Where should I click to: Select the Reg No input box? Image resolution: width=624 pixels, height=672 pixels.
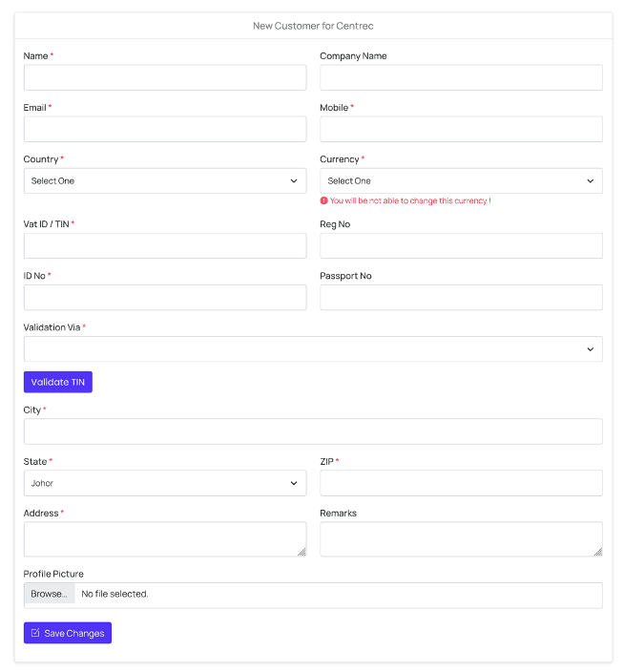pyautogui.click(x=461, y=245)
